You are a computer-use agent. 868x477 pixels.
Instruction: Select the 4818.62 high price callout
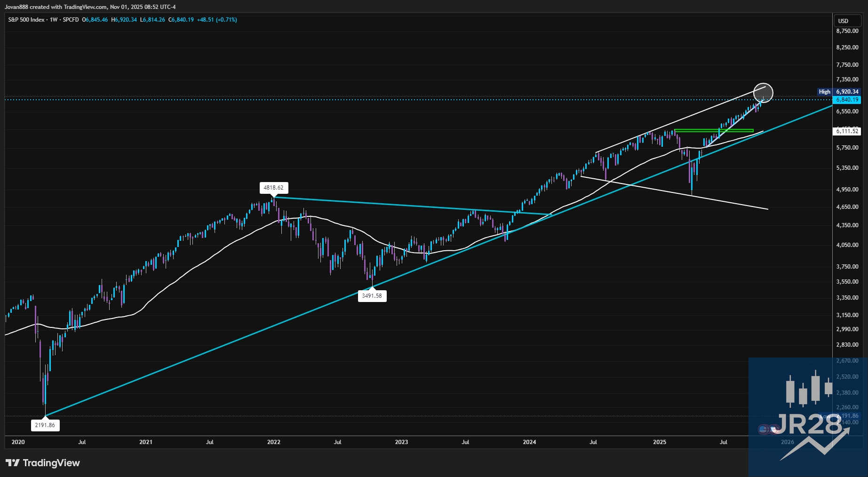[x=273, y=188]
